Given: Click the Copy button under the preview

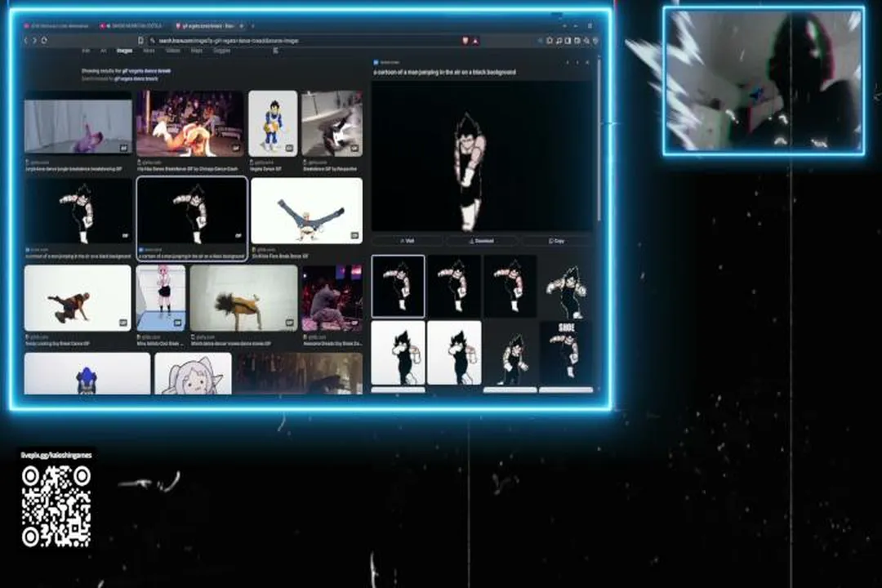Looking at the screenshot, I should (556, 241).
